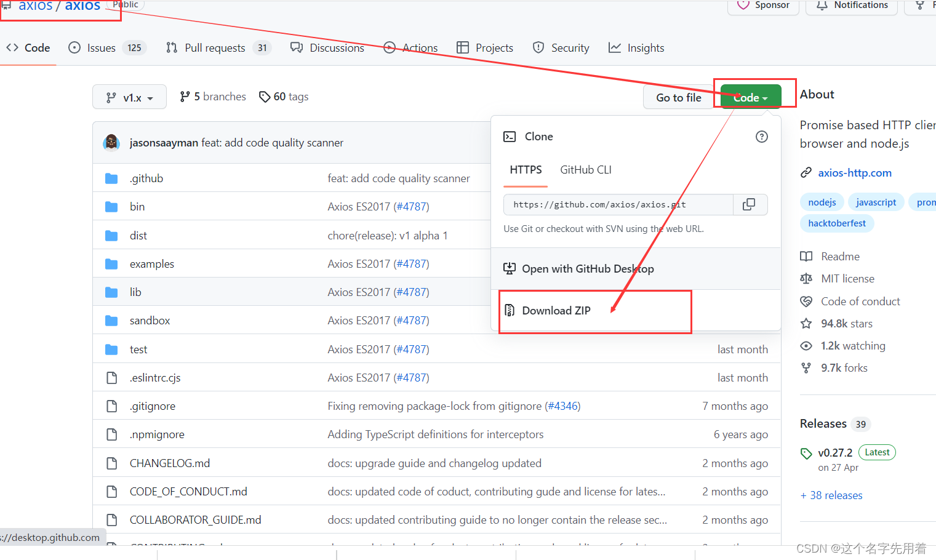Click the link icon beside axios-http.com
The image size is (936, 560).
806,173
